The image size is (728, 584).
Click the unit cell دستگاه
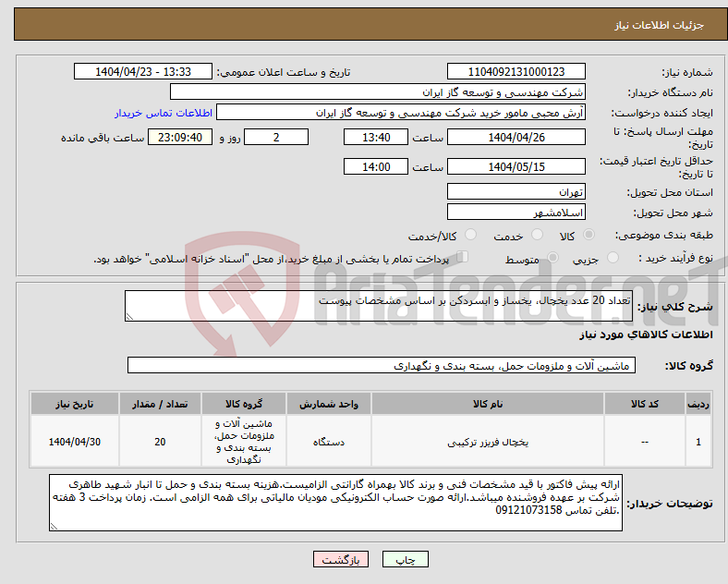point(329,442)
